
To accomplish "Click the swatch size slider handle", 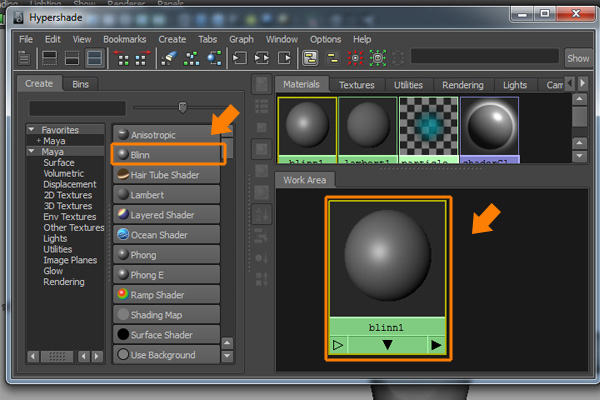I will 182,107.
